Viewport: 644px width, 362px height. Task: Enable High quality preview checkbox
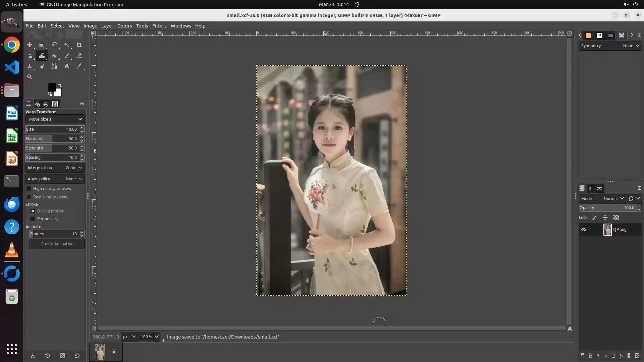point(29,189)
